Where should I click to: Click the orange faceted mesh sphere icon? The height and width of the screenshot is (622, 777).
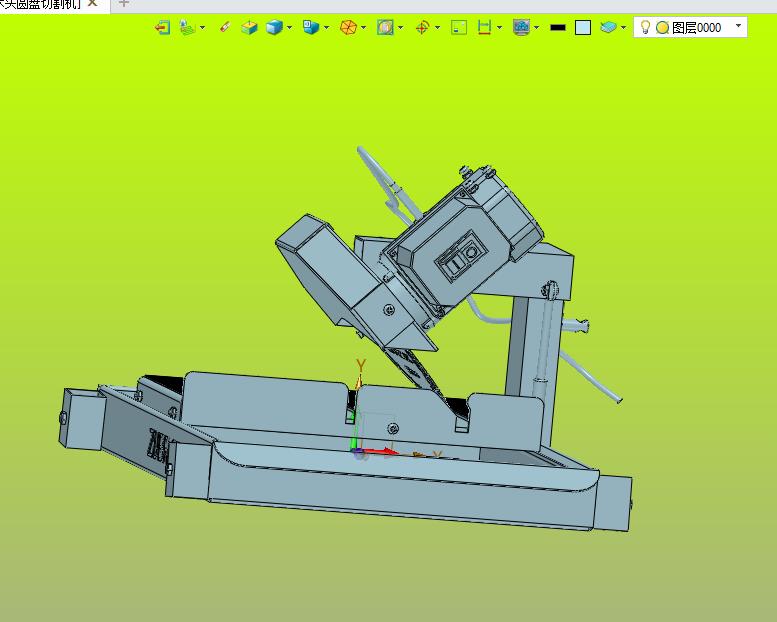(348, 27)
